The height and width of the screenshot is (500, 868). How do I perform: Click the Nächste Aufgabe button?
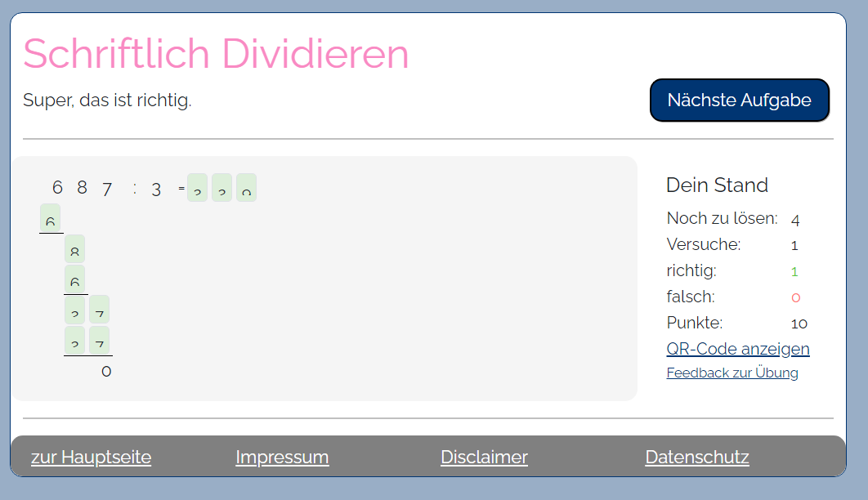click(739, 100)
